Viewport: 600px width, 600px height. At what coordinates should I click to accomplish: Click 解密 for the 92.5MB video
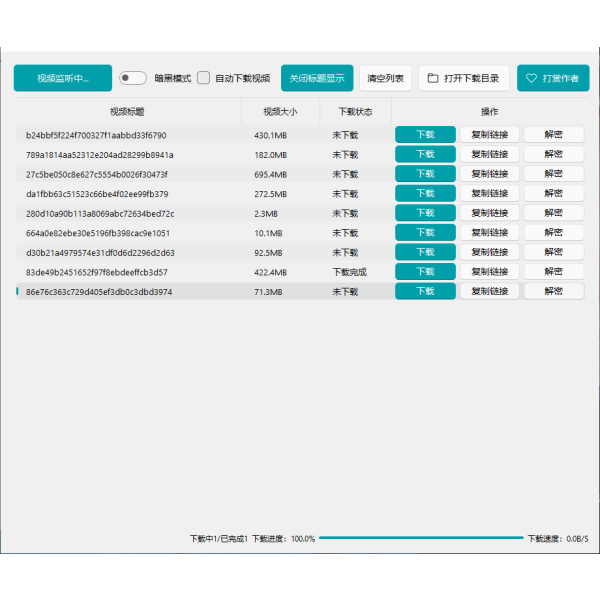tap(553, 252)
